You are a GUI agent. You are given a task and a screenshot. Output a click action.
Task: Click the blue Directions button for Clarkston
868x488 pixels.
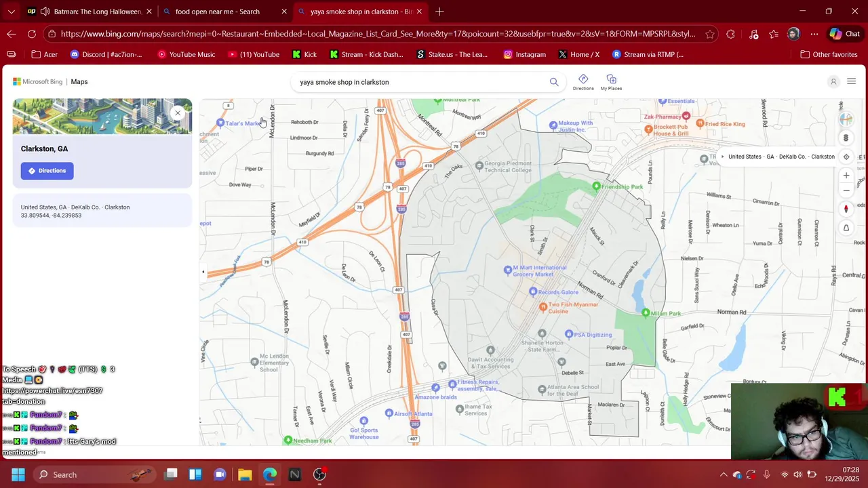(47, 171)
